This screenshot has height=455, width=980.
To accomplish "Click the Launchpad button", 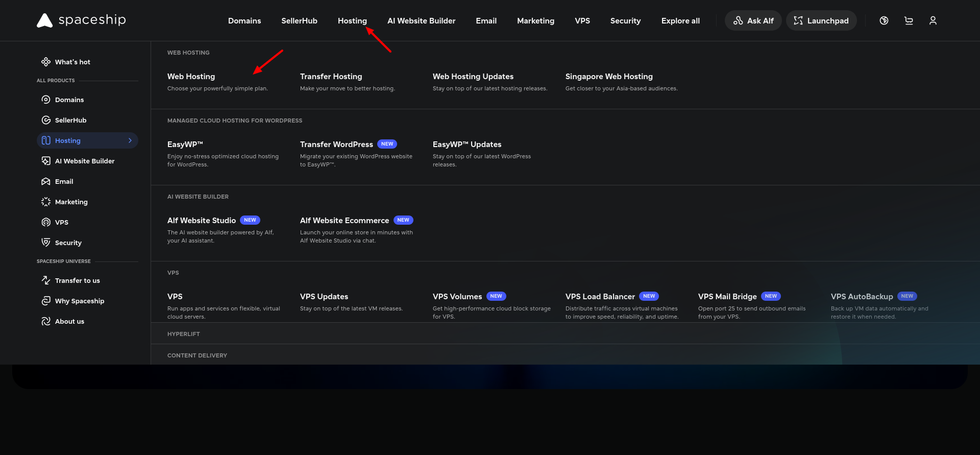I will point(821,20).
